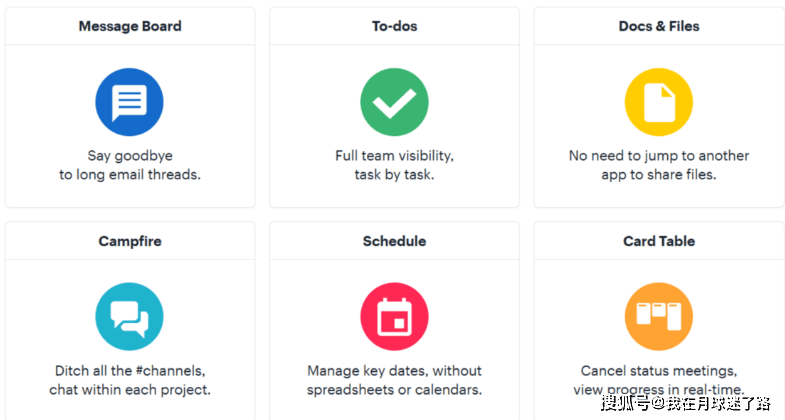Viewport: 785px width, 420px height.
Task: Click "Say goodbye to long email threads" text
Action: pos(130,165)
